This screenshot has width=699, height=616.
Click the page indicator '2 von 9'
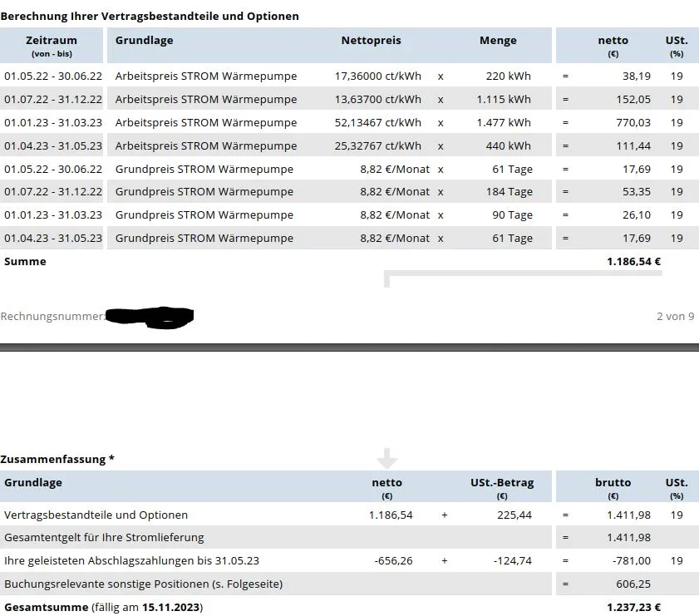tap(676, 316)
